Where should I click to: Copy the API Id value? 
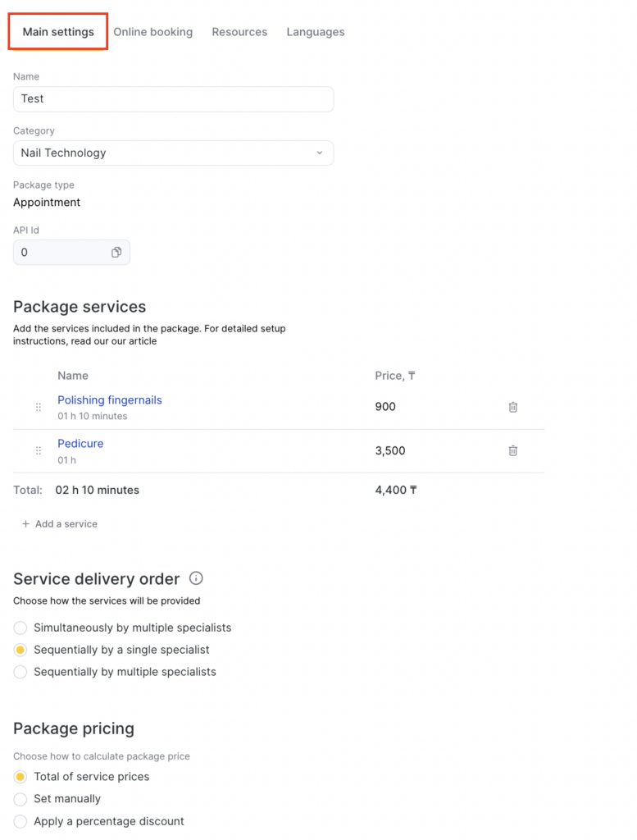116,253
